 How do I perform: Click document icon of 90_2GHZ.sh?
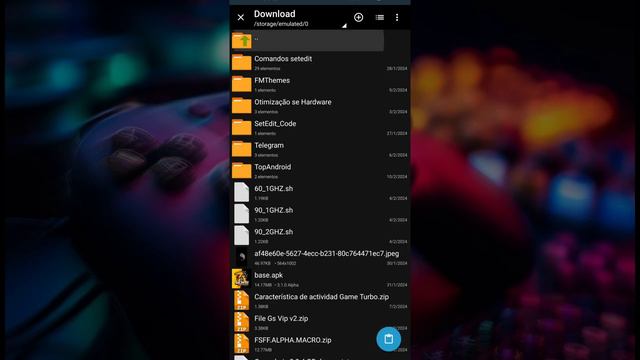(242, 236)
